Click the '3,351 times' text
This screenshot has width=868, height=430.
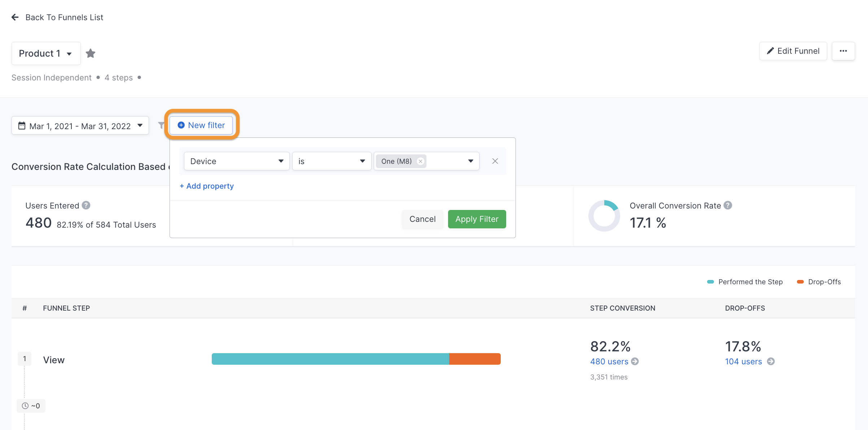click(x=609, y=377)
